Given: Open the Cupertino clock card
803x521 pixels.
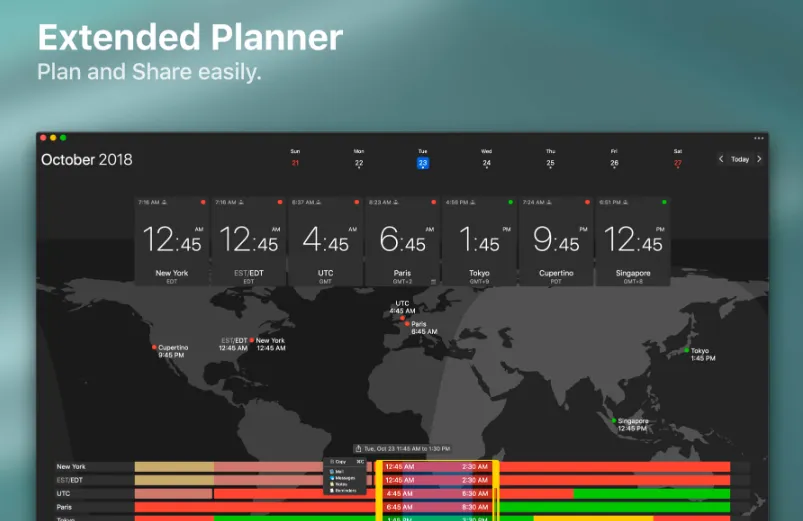Looking at the screenshot, I should 556,241.
